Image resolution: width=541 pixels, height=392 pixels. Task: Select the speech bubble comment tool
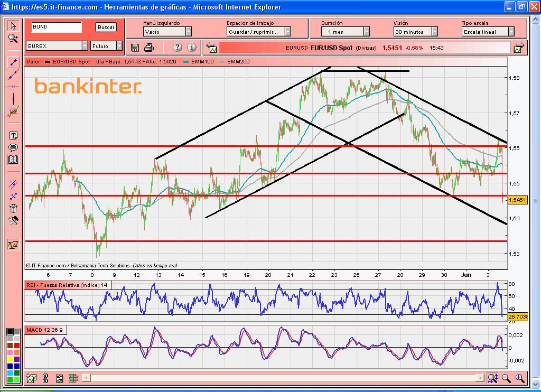[13, 148]
